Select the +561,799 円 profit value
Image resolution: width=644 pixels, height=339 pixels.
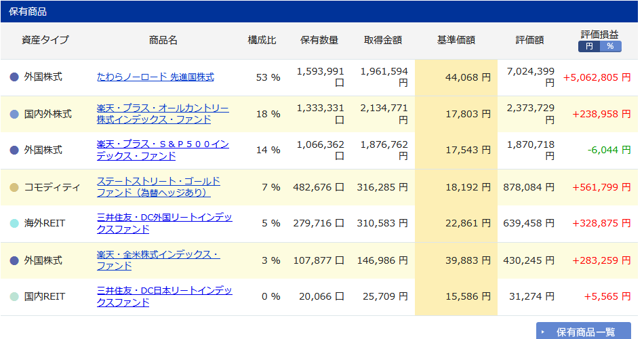point(601,187)
